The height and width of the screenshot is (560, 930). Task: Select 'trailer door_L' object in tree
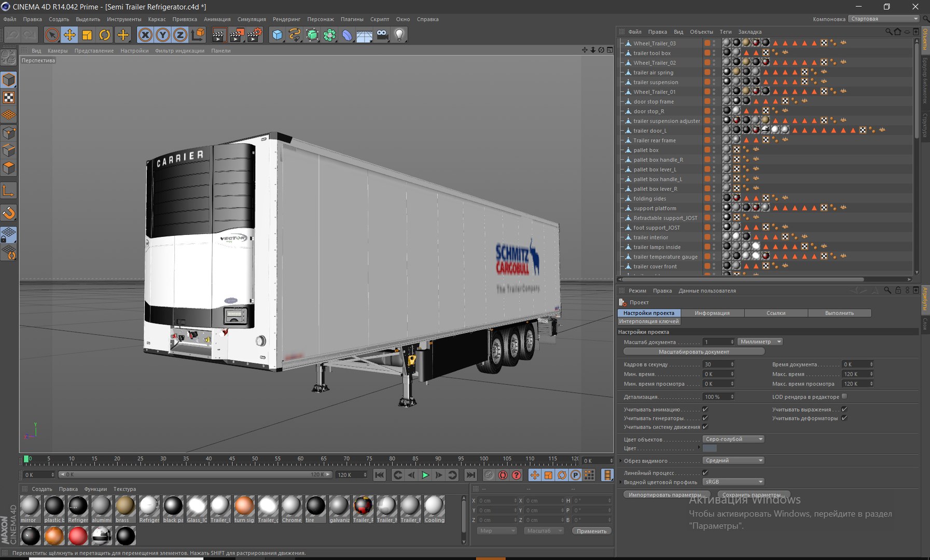649,131
